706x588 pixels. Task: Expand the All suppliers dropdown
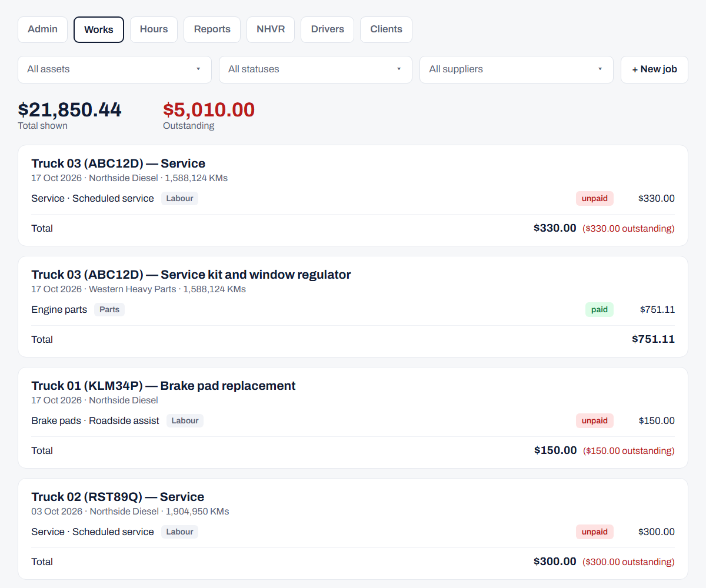(517, 69)
